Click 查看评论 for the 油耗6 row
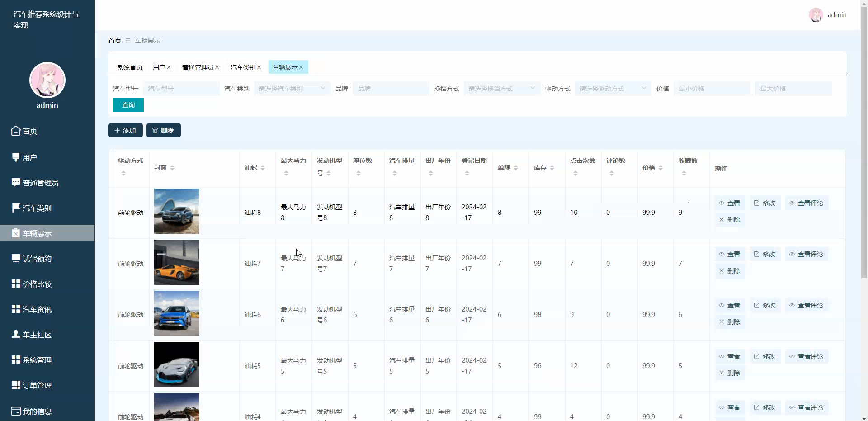The height and width of the screenshot is (421, 868). [807, 305]
